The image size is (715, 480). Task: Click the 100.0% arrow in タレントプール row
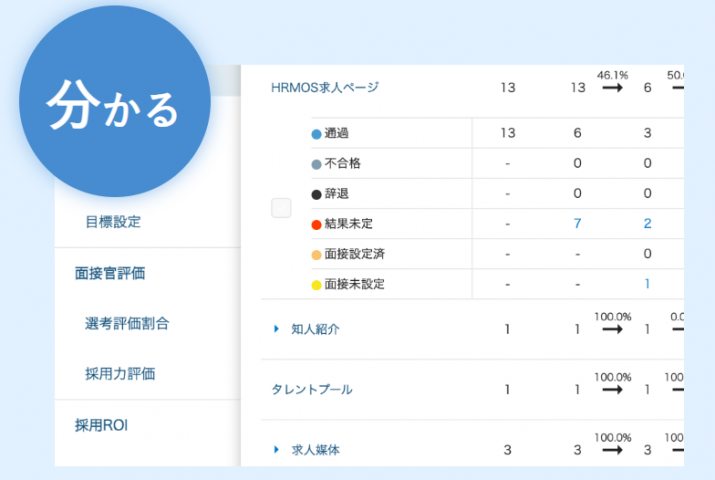(612, 390)
